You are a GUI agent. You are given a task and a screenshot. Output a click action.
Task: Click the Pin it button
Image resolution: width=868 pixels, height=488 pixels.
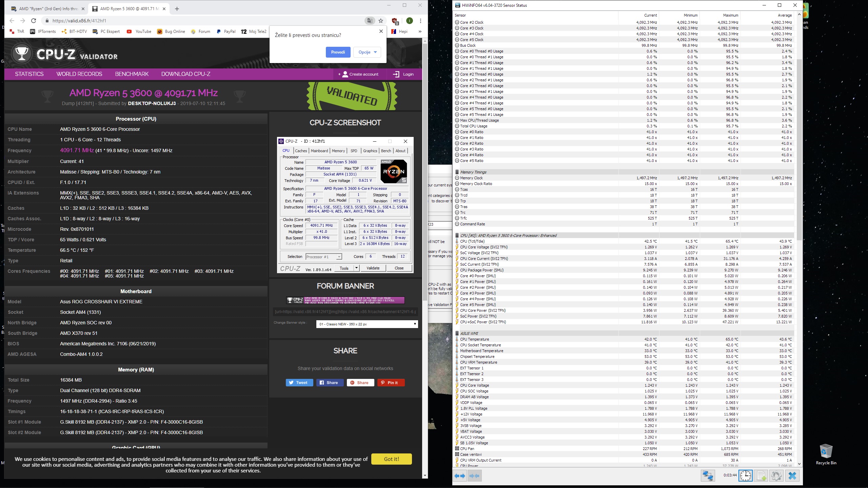pos(391,383)
